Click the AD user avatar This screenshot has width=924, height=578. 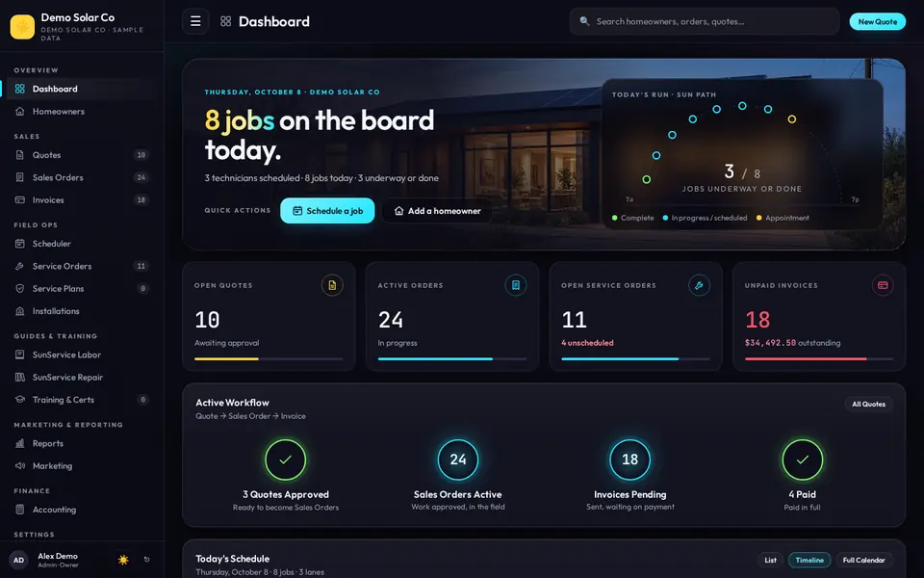[x=19, y=561]
